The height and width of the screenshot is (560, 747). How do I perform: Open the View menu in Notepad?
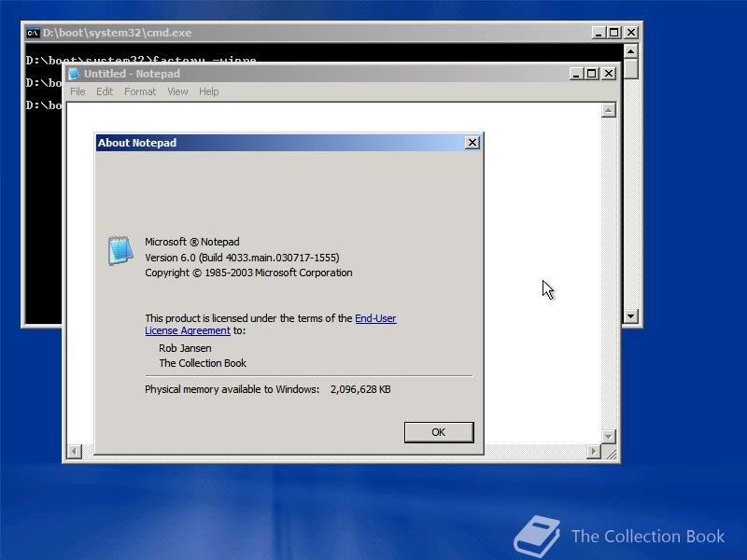coord(177,91)
